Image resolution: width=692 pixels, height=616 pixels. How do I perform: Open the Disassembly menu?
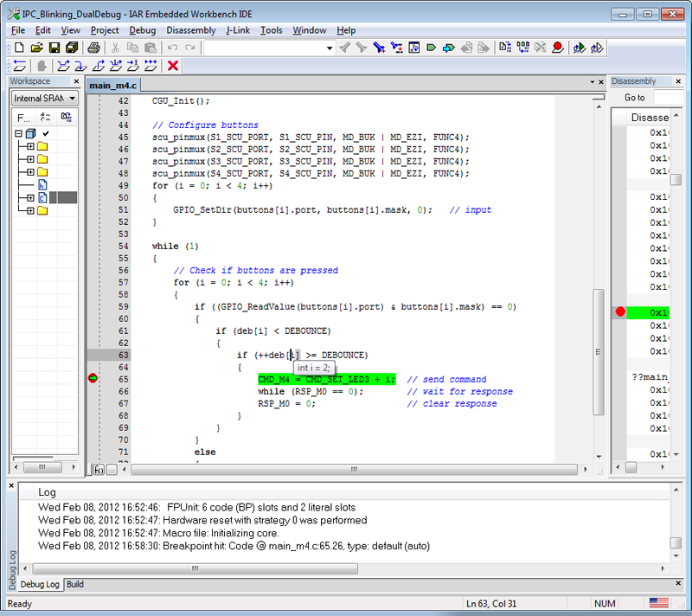191,30
